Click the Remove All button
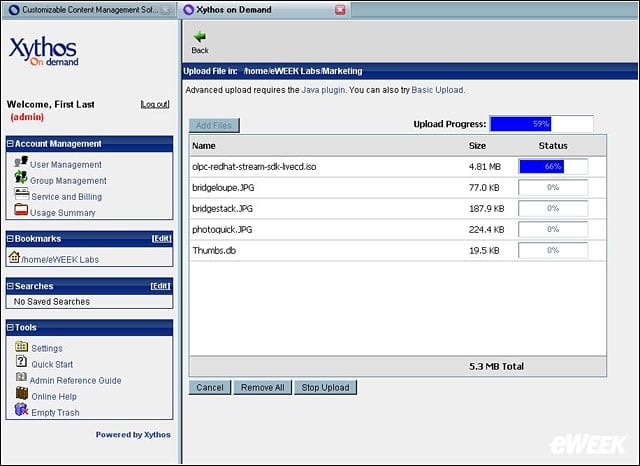This screenshot has width=640, height=466. (x=262, y=387)
